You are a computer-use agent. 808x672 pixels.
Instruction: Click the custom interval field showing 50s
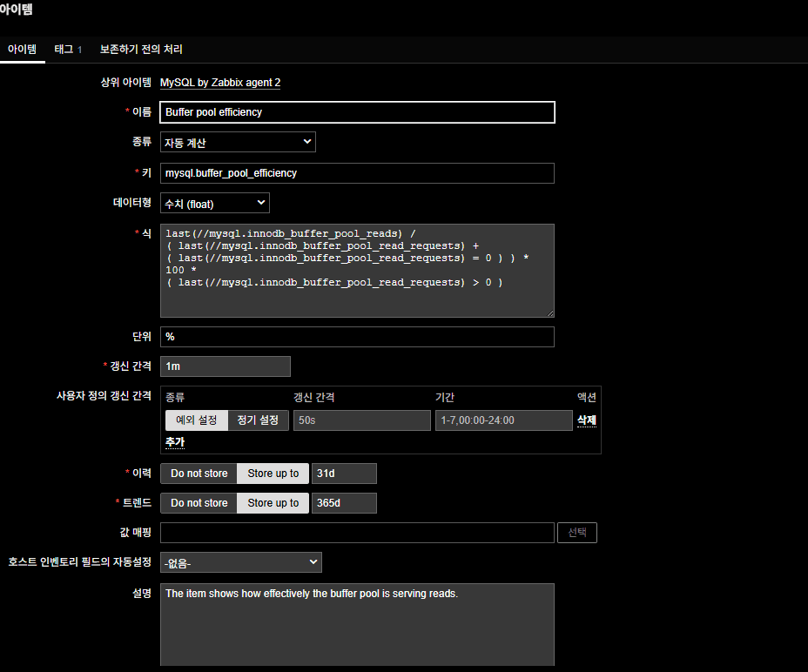[360, 420]
